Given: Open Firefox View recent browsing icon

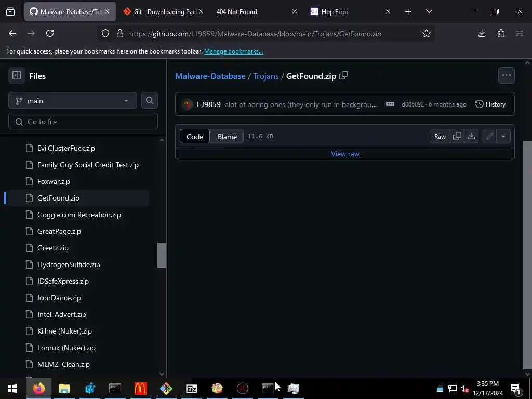Looking at the screenshot, I should [10, 12].
